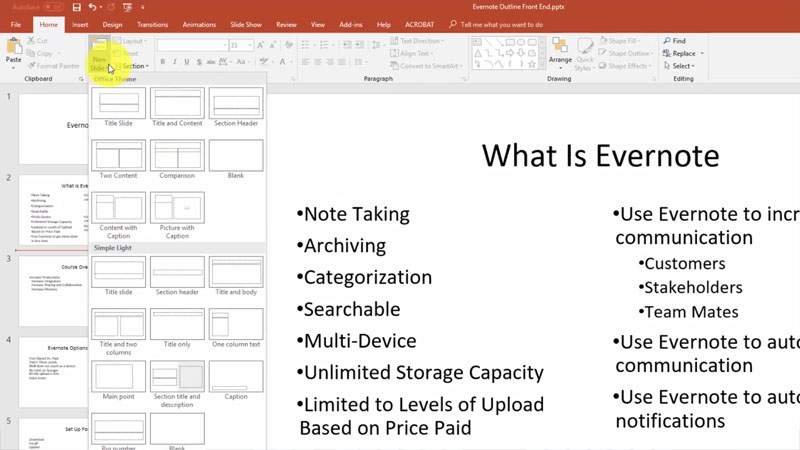
Task: Choose the Two Content layout thumbnail
Action: coord(119,156)
